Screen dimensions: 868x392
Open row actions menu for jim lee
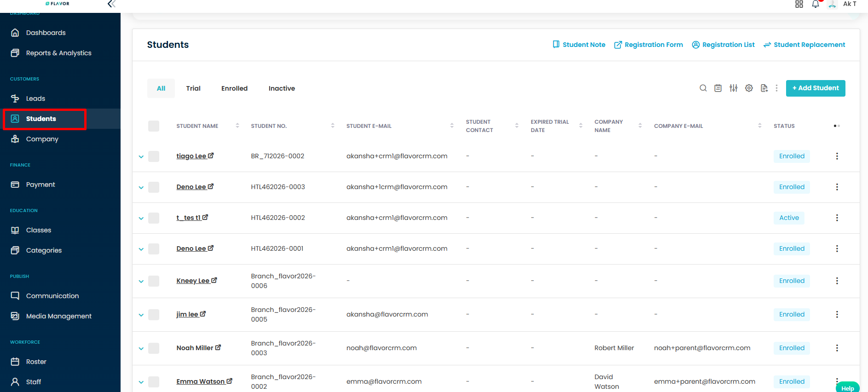pyautogui.click(x=837, y=314)
